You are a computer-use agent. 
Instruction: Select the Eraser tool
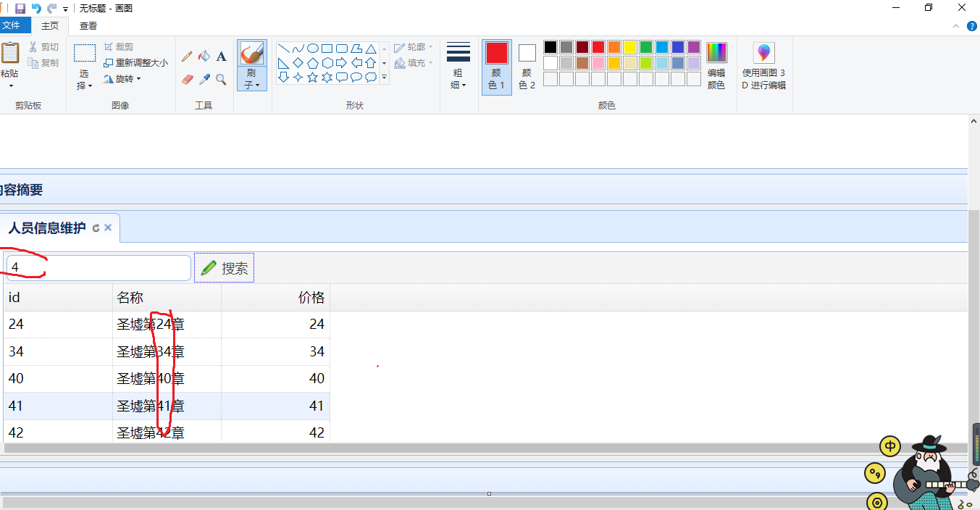tap(187, 79)
